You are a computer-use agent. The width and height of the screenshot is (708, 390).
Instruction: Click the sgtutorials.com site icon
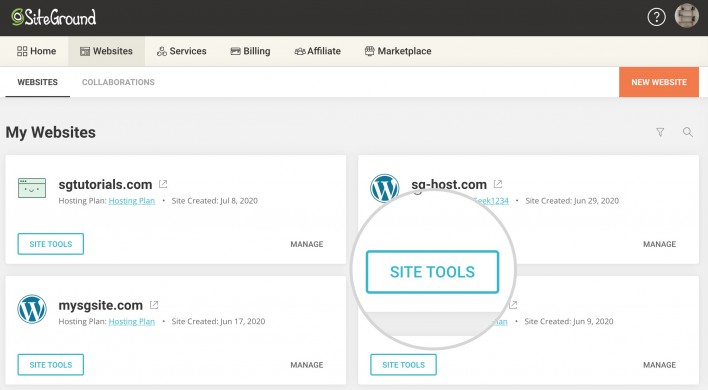pyautogui.click(x=32, y=188)
